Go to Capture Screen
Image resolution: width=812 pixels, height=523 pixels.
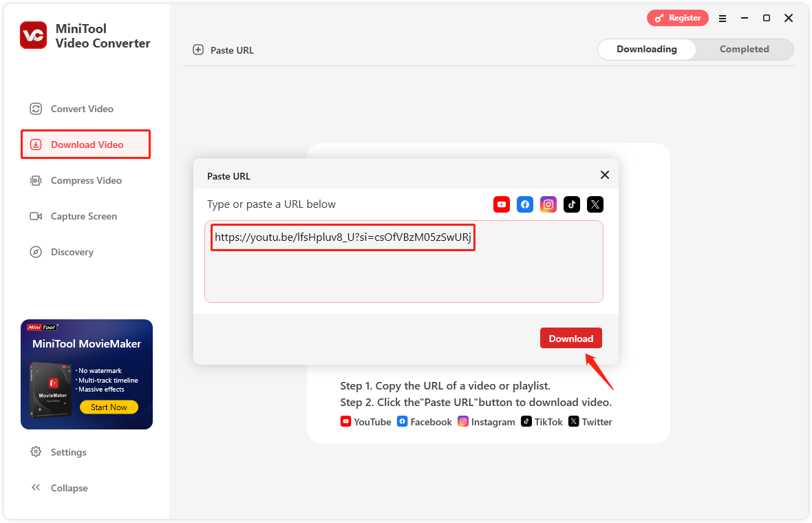(x=73, y=216)
